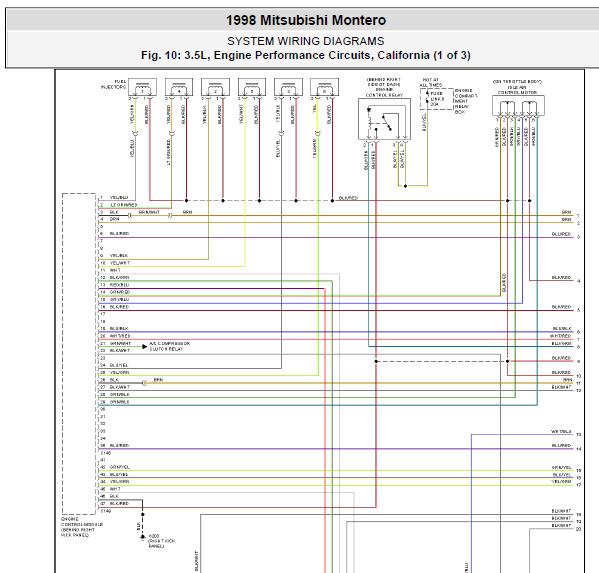This screenshot has width=599, height=573.
Task: Click off-page reference 20 on BLK/WHT wire
Action: point(578,529)
